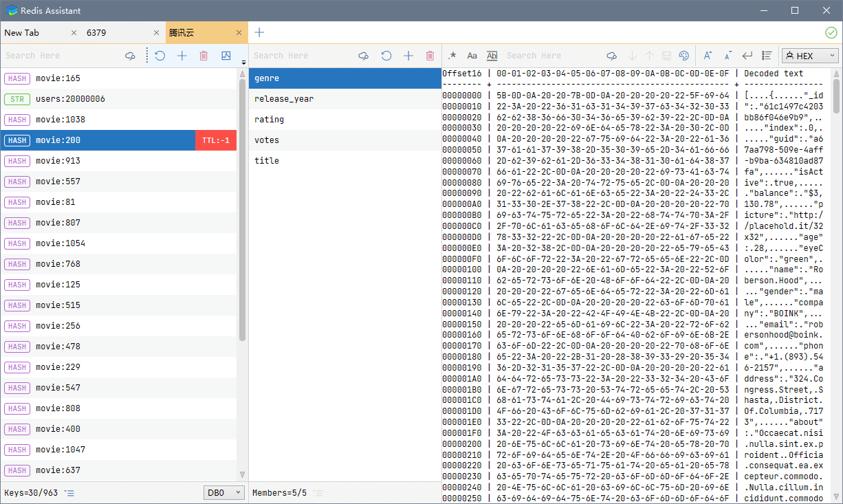Refresh the key list
The width and height of the screenshot is (843, 504).
point(160,56)
